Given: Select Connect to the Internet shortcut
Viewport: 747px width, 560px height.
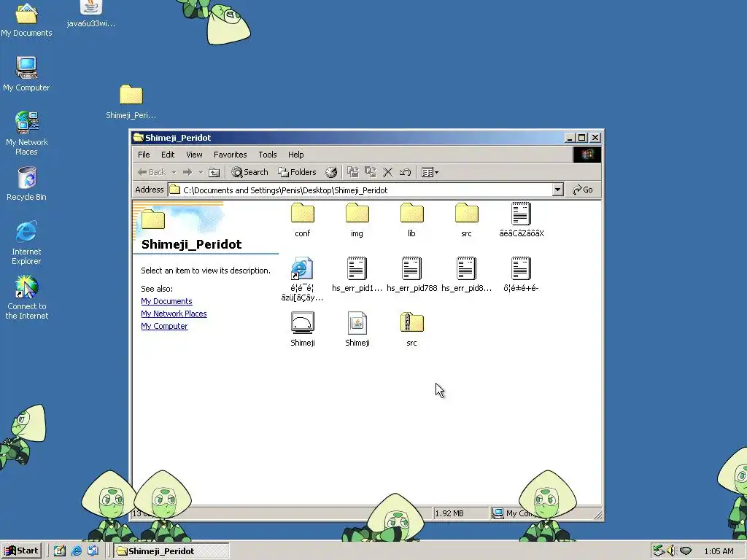Looking at the screenshot, I should [27, 297].
